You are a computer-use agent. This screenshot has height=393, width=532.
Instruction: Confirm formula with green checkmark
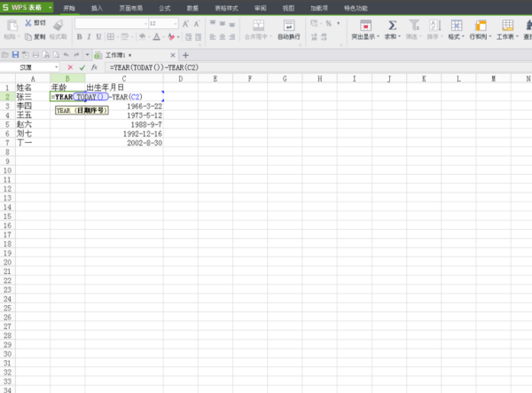pos(82,67)
